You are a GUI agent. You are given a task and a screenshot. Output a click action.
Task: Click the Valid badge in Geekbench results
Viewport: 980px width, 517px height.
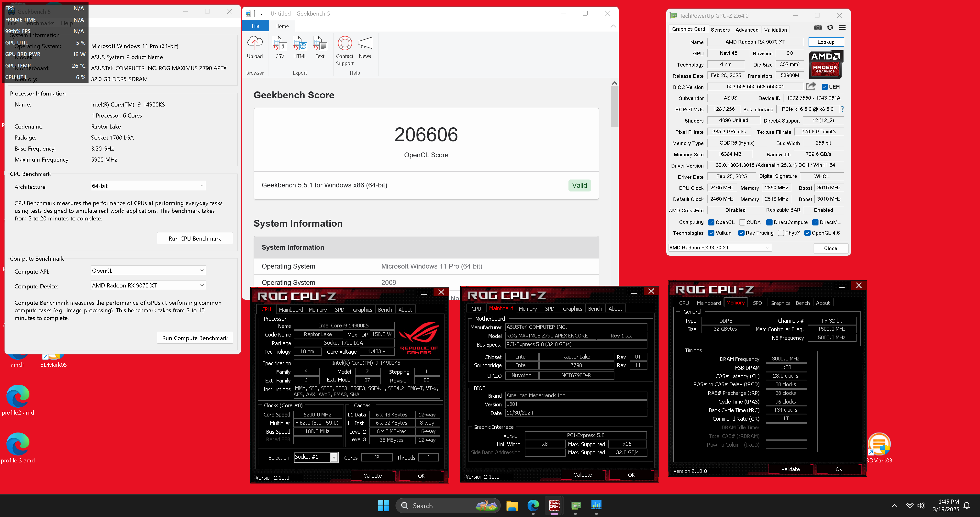(579, 185)
